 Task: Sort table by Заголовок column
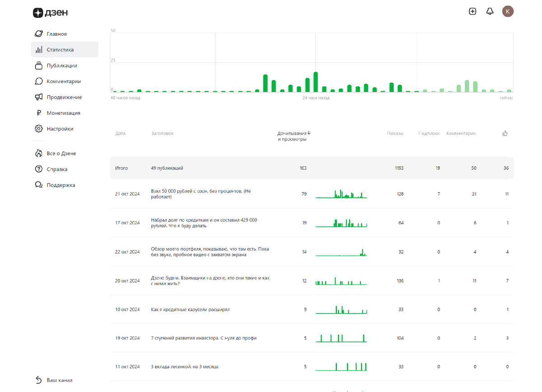pos(162,133)
